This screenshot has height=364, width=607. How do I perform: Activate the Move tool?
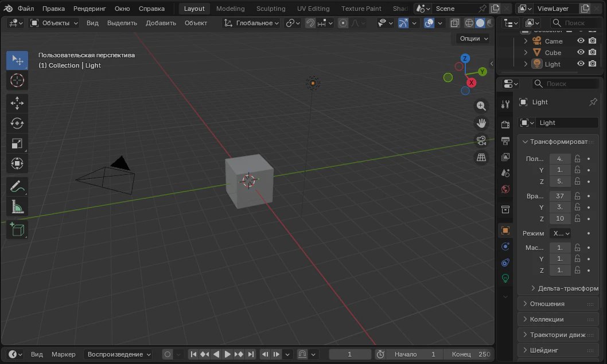click(x=17, y=103)
